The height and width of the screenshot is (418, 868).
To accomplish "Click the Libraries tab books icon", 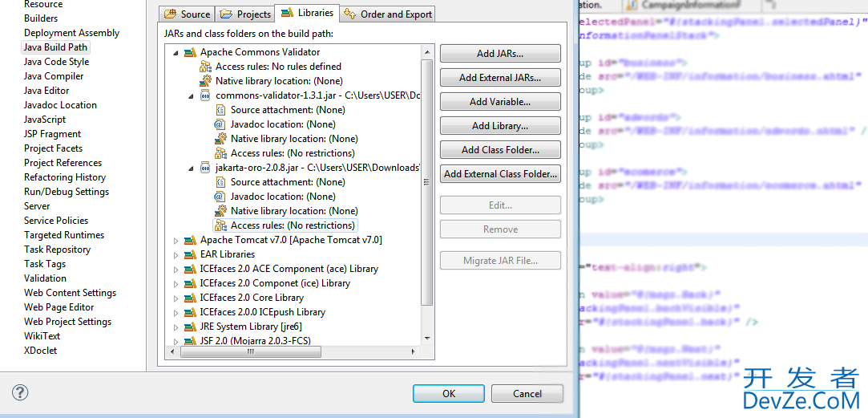I will [x=287, y=12].
